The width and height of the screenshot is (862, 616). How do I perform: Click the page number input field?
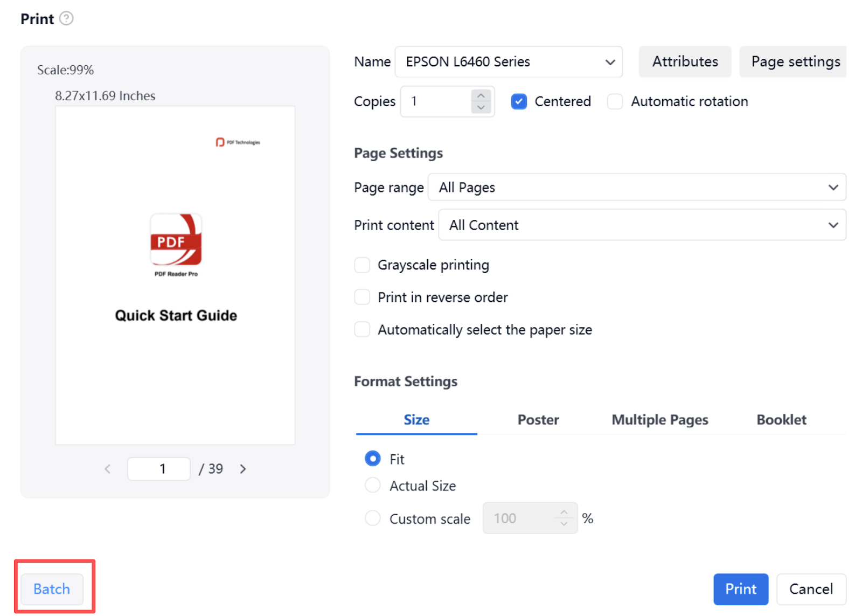(159, 469)
